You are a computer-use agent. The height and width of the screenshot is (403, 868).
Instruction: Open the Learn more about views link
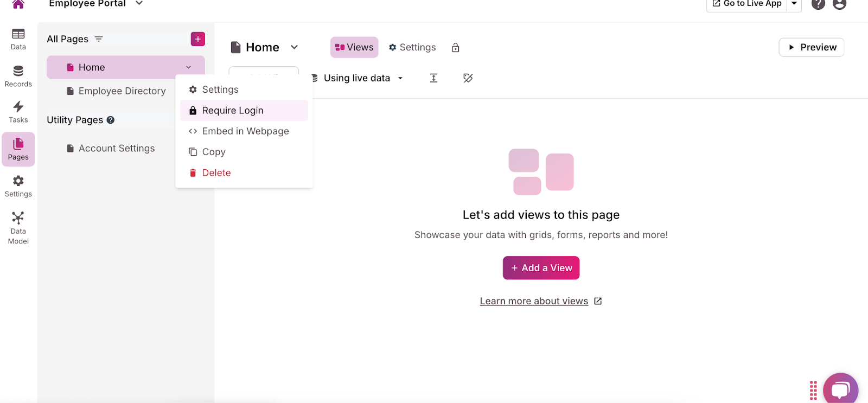point(534,301)
